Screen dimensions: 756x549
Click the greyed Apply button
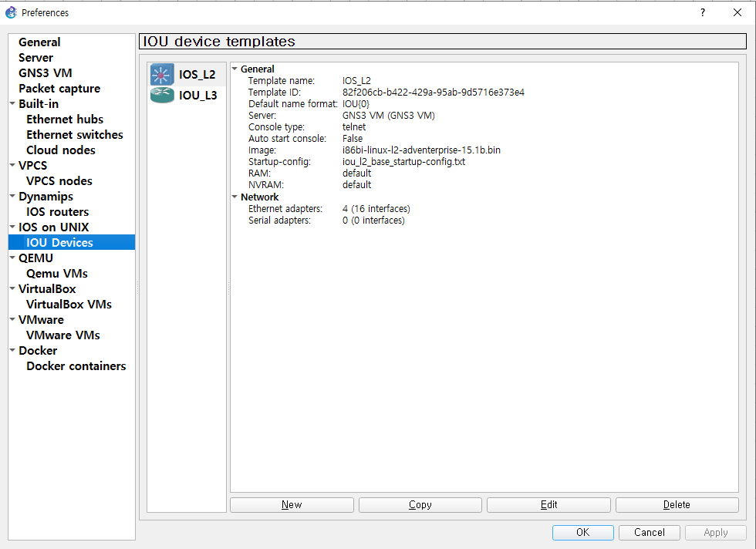click(x=716, y=532)
